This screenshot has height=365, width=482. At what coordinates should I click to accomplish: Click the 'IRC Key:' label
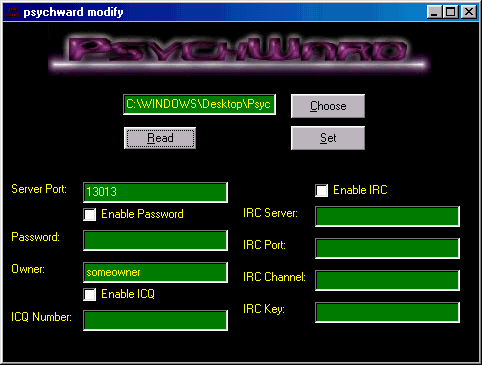(264, 309)
